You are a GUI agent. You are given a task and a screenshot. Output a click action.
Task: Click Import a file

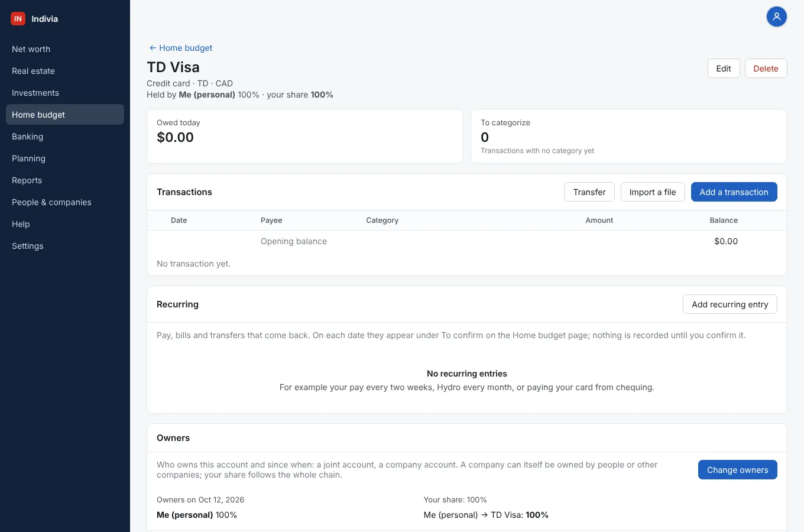point(653,192)
